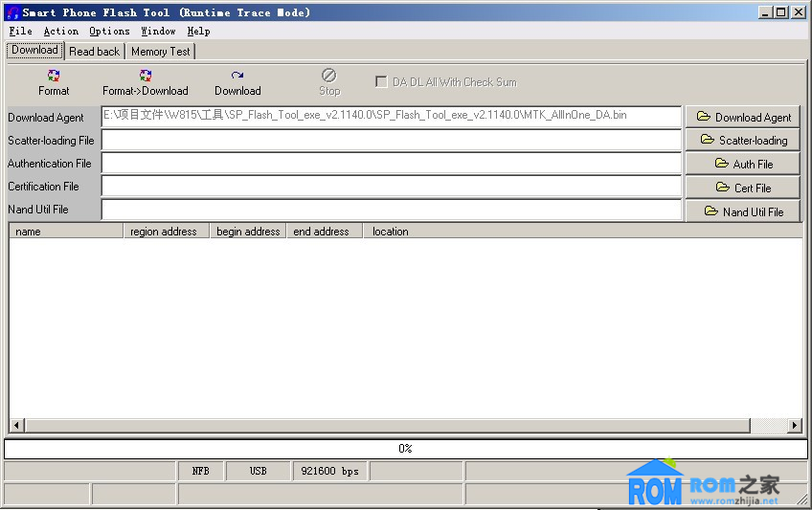Image resolution: width=812 pixels, height=510 pixels.
Task: Open the Options menu
Action: click(109, 31)
